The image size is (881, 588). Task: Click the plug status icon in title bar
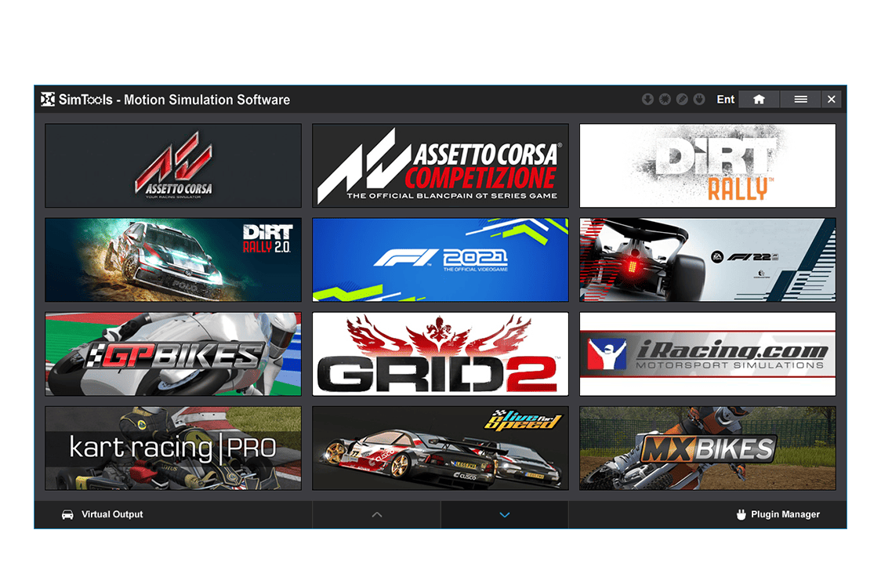point(699,100)
